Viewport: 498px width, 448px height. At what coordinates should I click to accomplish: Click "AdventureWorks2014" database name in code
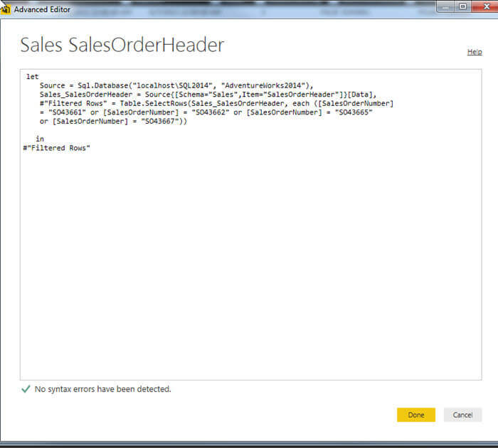(263, 85)
